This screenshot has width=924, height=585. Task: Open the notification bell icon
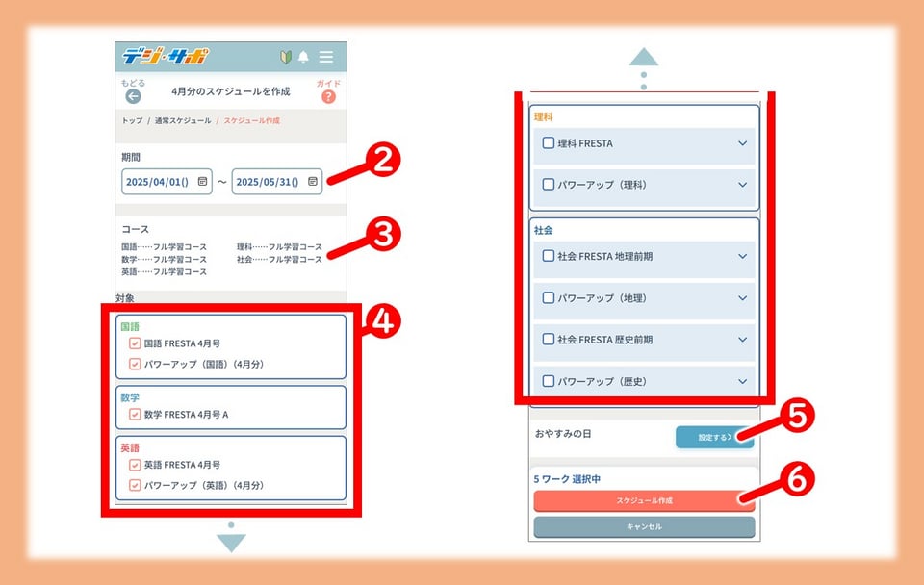[304, 57]
